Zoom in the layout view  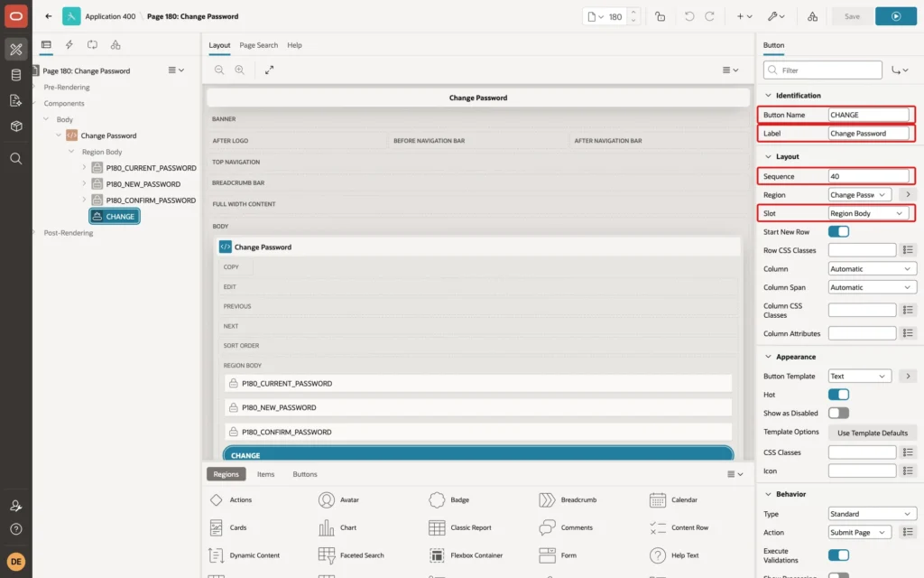pyautogui.click(x=240, y=70)
